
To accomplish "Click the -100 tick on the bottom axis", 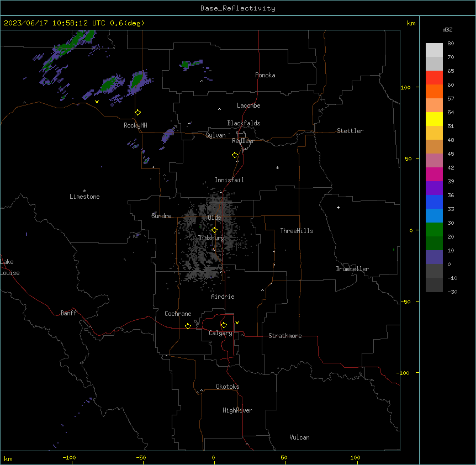I will point(69,457).
